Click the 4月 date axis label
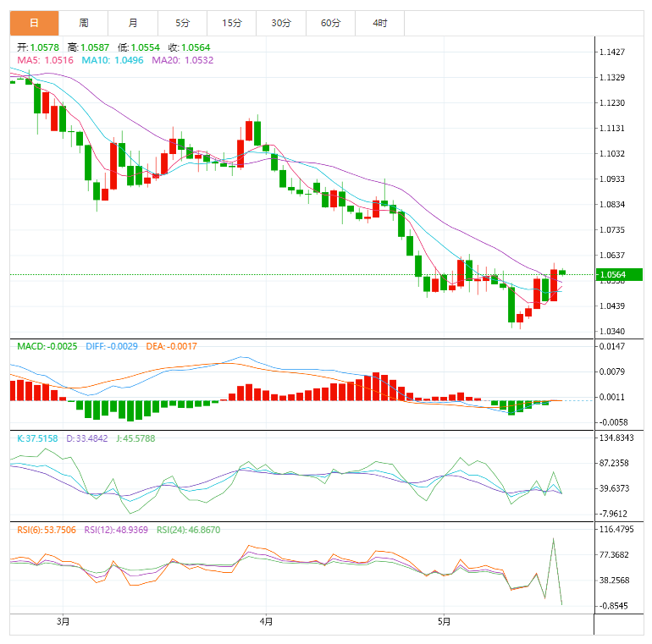This screenshot has width=652, height=644. (x=266, y=621)
